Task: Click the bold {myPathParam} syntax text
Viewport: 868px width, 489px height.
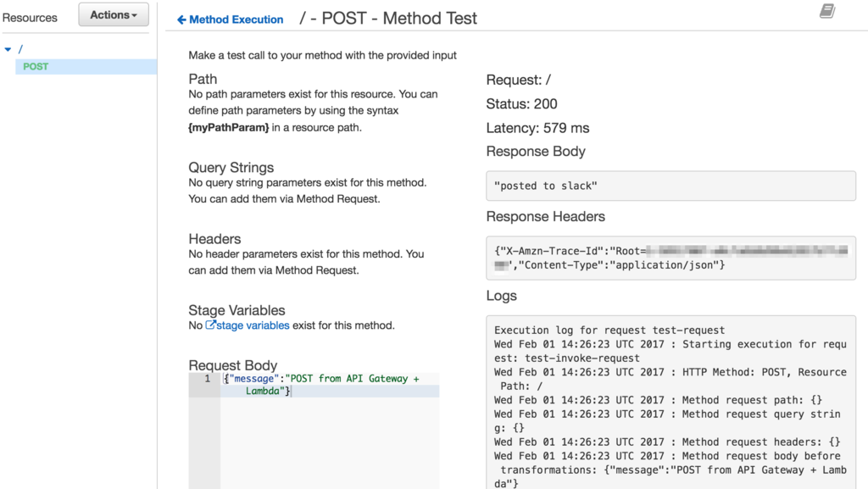Action: pyautogui.click(x=228, y=127)
